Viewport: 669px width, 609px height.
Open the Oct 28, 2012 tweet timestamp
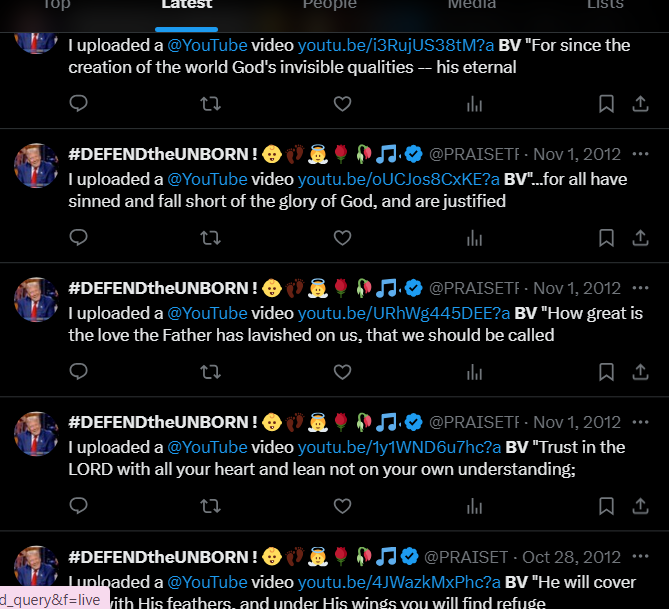[571, 557]
